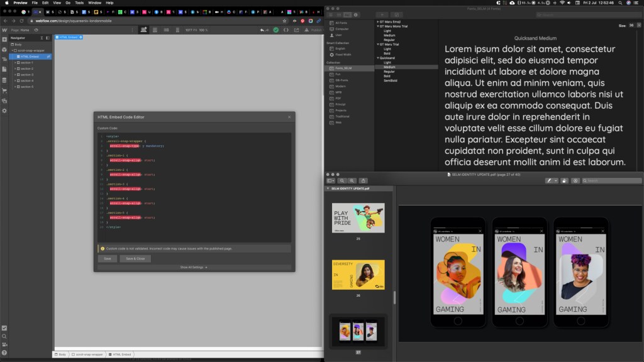Open the Webflow Ecommerce cart panel

4,90
